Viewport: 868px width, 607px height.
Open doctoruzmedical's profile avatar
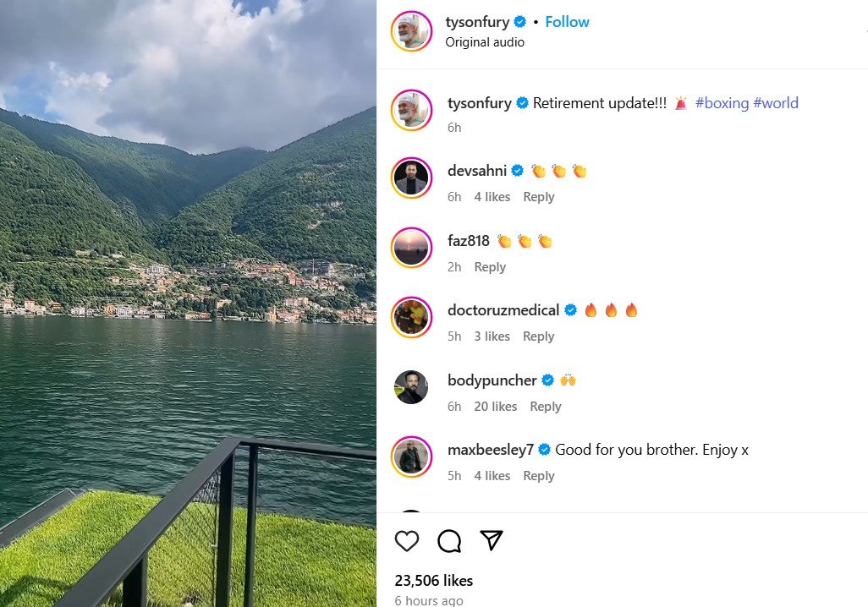(x=411, y=317)
